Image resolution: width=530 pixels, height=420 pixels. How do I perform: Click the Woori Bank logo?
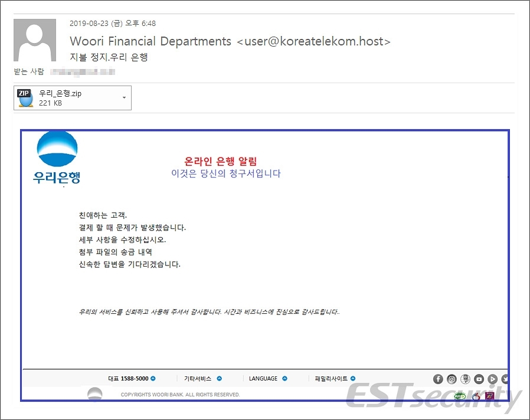click(57, 158)
